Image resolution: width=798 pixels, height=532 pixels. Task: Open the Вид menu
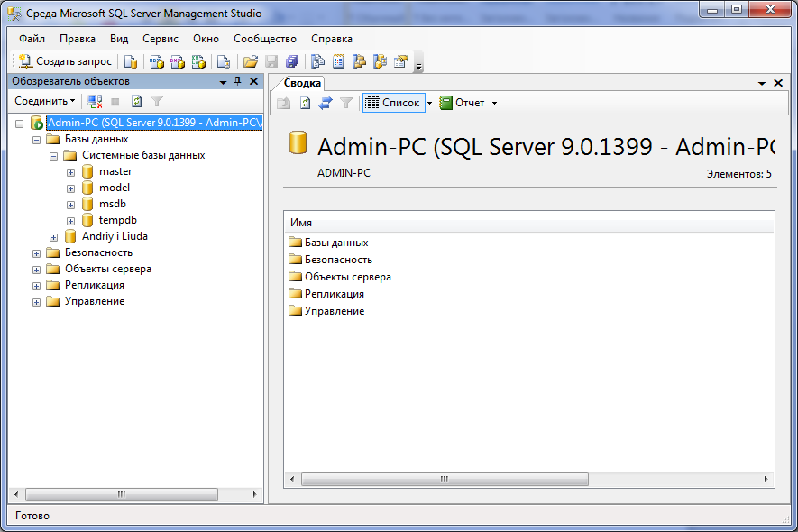[x=119, y=39]
